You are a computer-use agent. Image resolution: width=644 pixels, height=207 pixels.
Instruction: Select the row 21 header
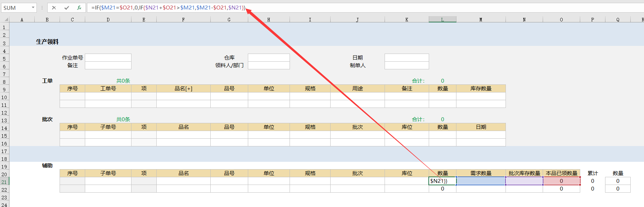pos(4,182)
